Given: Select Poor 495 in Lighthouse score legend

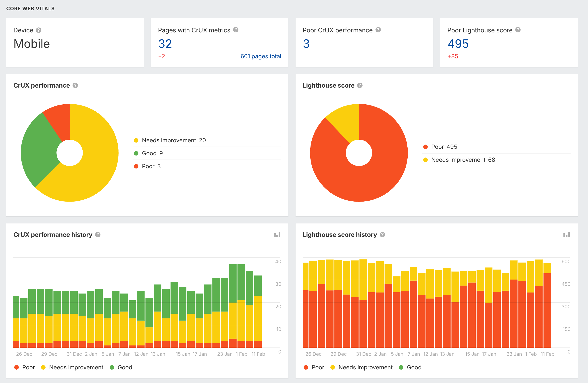Looking at the screenshot, I should (x=444, y=147).
